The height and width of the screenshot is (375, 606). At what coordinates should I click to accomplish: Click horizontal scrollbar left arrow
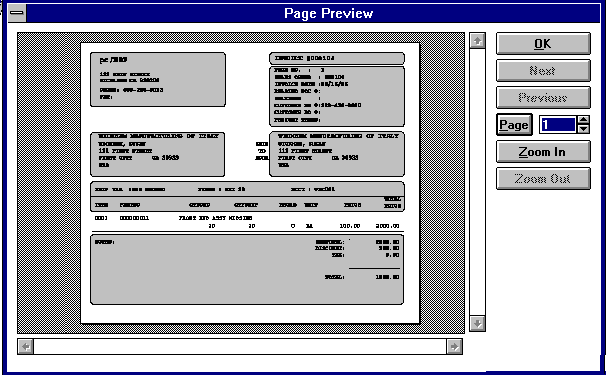pyautogui.click(x=26, y=346)
